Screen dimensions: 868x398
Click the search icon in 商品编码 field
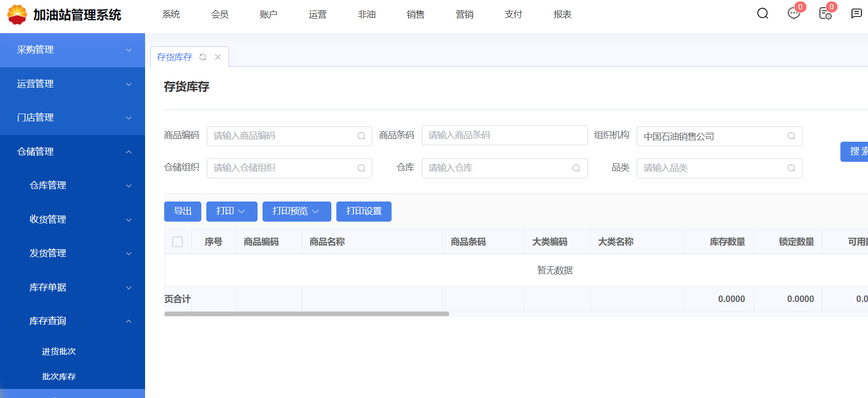361,136
